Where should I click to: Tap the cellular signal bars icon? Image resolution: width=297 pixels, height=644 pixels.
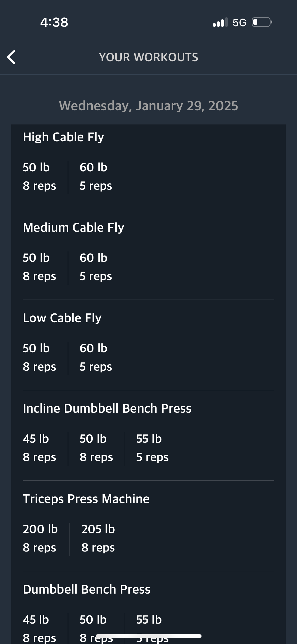tap(220, 22)
